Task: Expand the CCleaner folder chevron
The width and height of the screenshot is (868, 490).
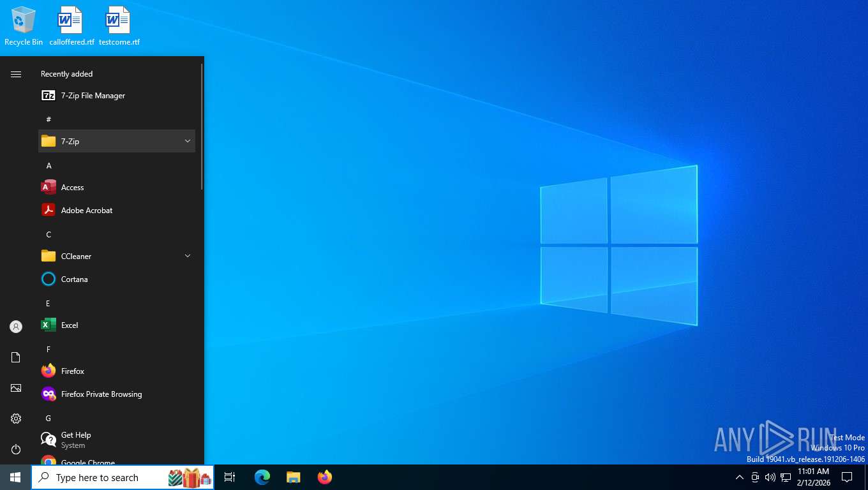Action: click(188, 256)
